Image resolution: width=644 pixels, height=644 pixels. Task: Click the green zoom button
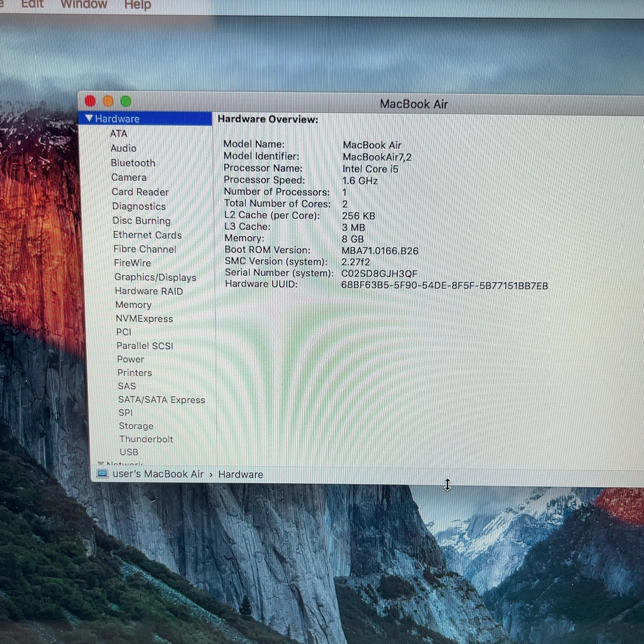(x=126, y=101)
